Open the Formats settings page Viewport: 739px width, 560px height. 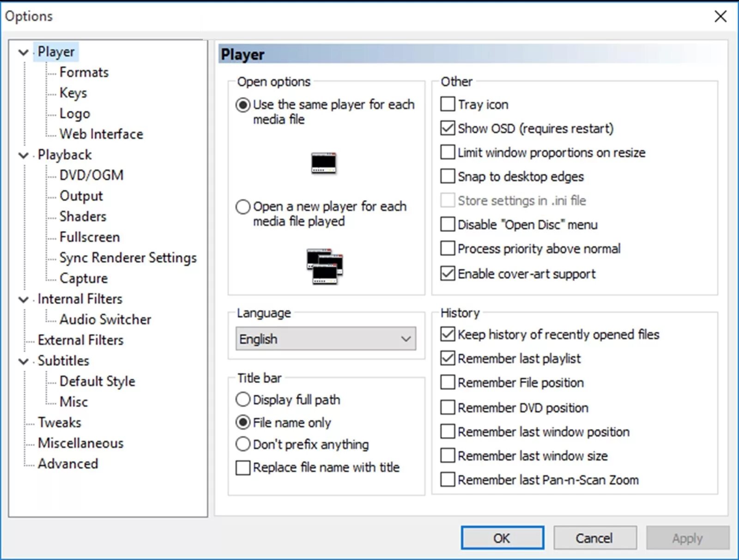(x=84, y=72)
